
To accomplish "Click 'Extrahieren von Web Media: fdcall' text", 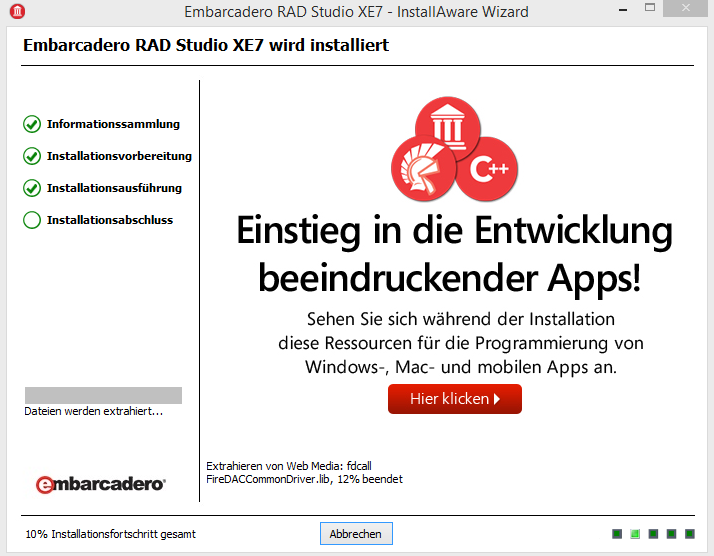I will point(289,466).
